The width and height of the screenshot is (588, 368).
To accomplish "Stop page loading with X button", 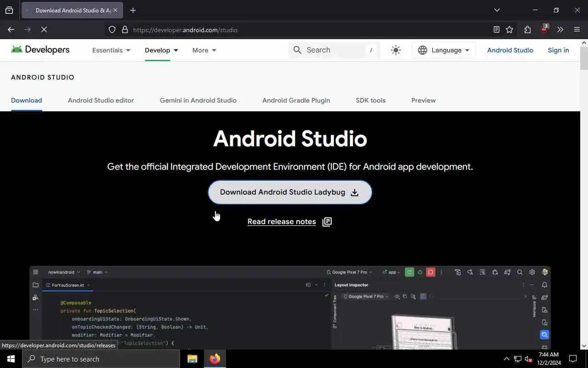I will 44,29.
